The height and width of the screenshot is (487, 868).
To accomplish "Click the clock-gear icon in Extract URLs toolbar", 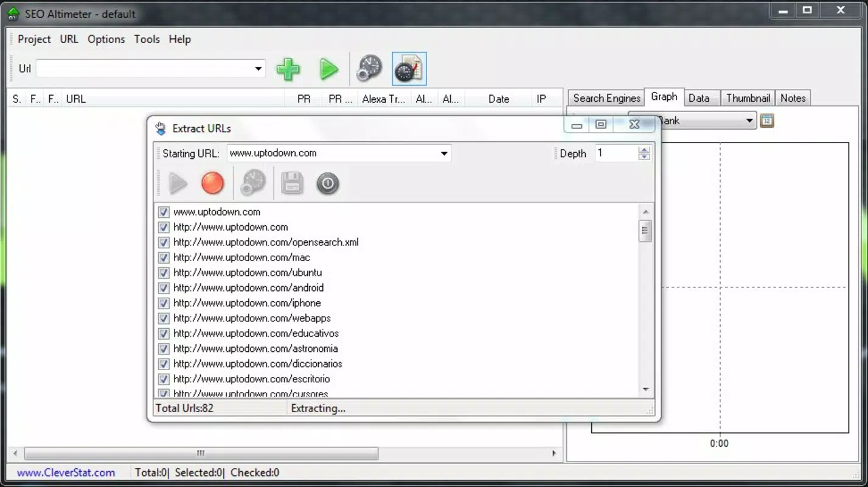I will (253, 183).
